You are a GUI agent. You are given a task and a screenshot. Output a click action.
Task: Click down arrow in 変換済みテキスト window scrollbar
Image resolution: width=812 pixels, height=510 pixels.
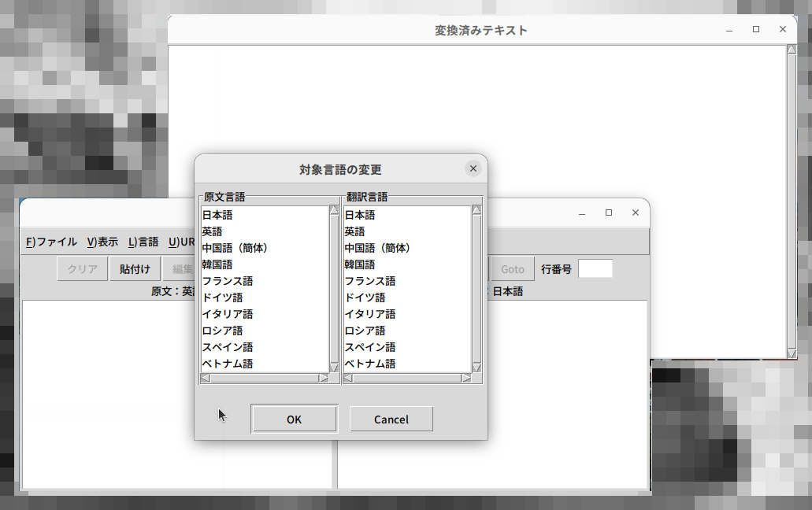coord(792,353)
